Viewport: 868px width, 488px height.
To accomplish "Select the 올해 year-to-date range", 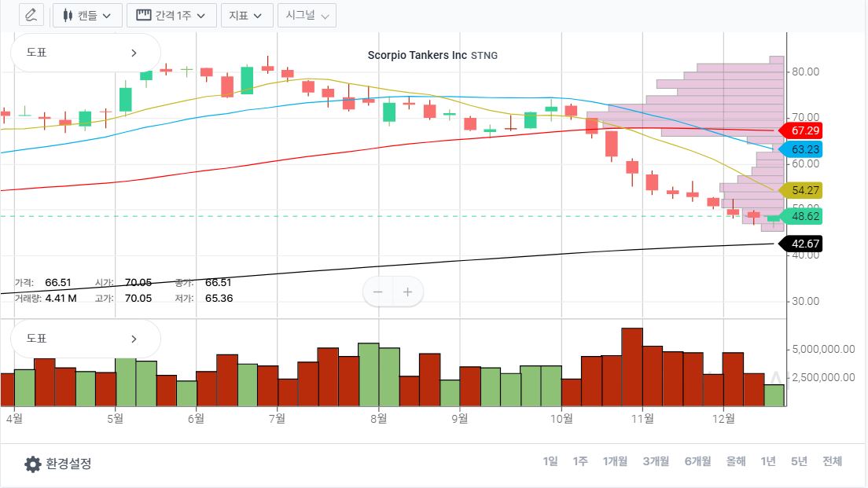I will point(736,461).
